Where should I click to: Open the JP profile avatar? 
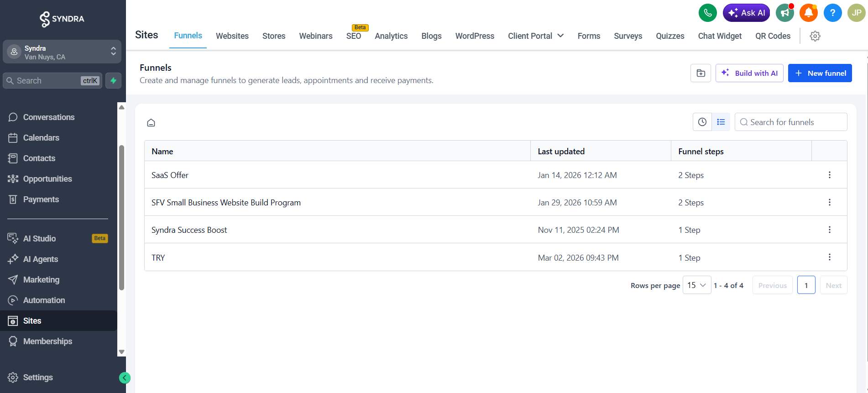[x=857, y=13]
